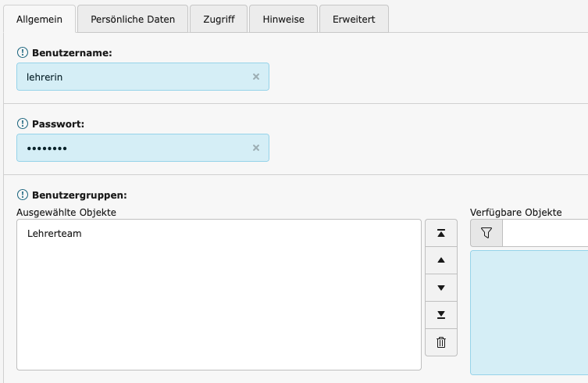Select Lehrerteam in the selected objects list
Screen dimensions: 588x383
pyautogui.click(x=55, y=234)
